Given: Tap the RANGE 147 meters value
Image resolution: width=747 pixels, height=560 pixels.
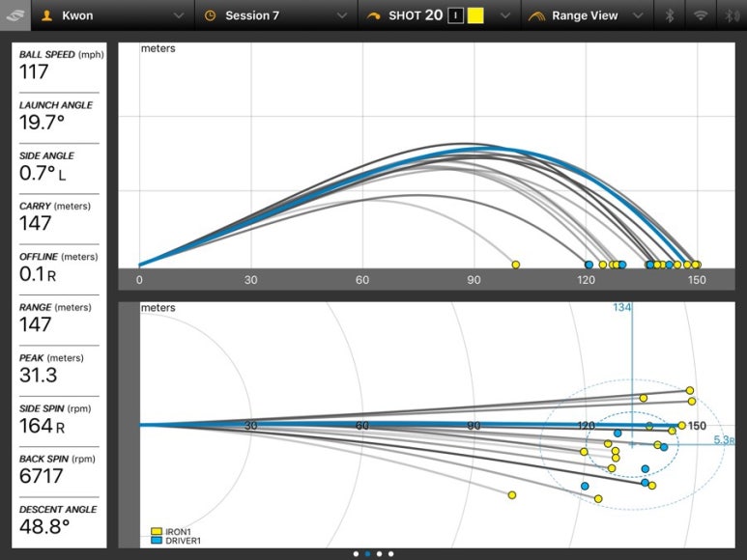Looking at the screenshot, I should point(35,324).
